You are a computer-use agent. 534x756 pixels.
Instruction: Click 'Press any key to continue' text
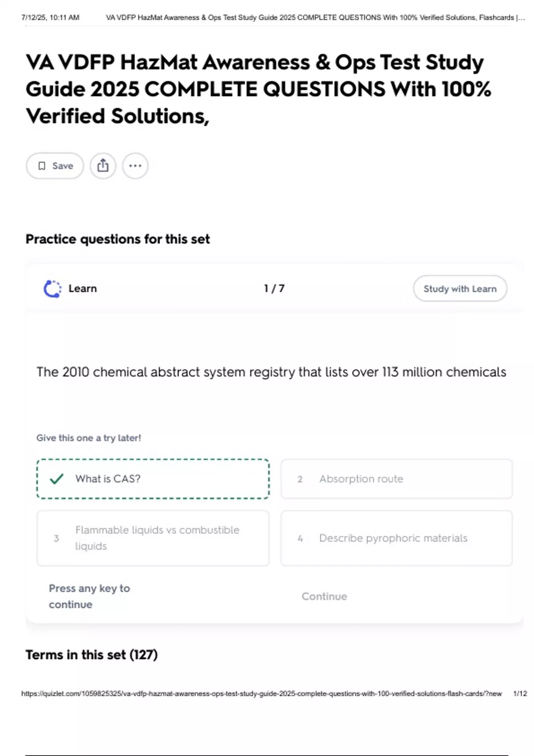(x=89, y=596)
